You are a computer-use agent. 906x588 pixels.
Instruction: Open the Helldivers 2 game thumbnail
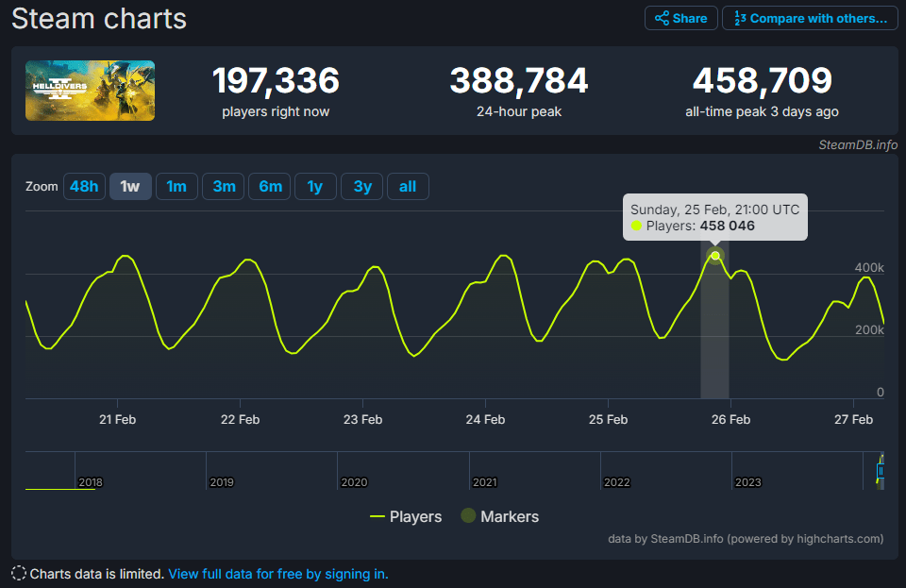click(91, 91)
